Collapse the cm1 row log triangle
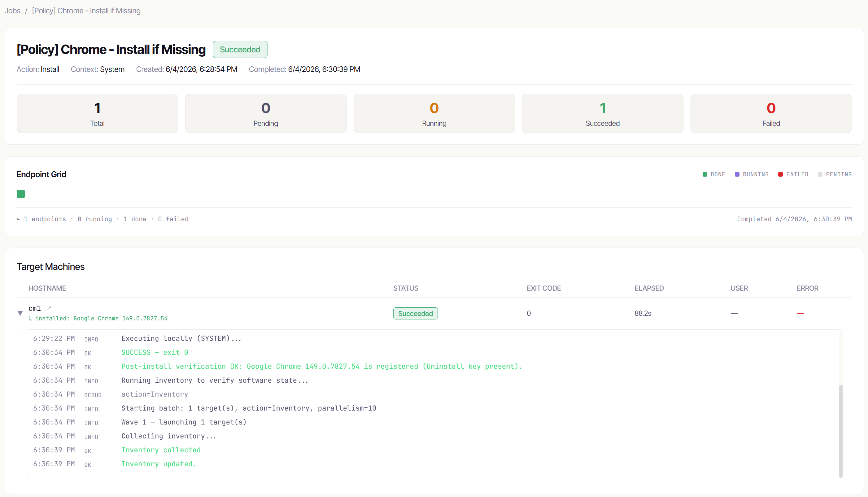 point(20,313)
